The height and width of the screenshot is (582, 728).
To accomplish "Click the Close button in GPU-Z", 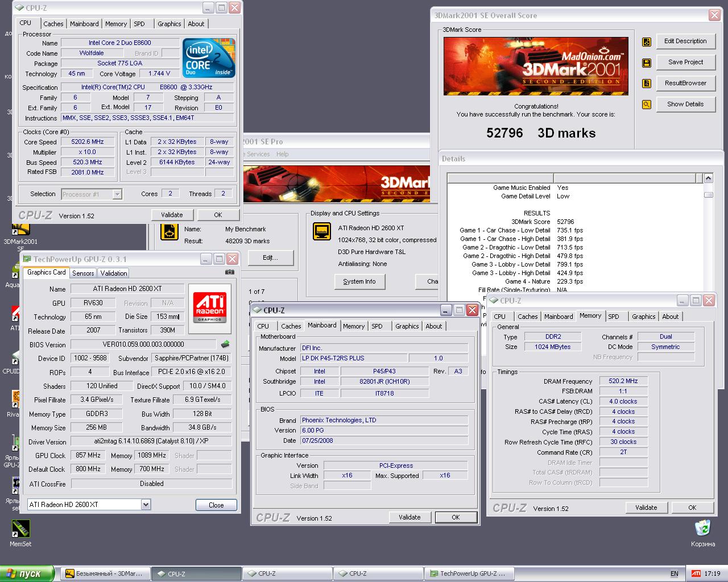I will (216, 505).
